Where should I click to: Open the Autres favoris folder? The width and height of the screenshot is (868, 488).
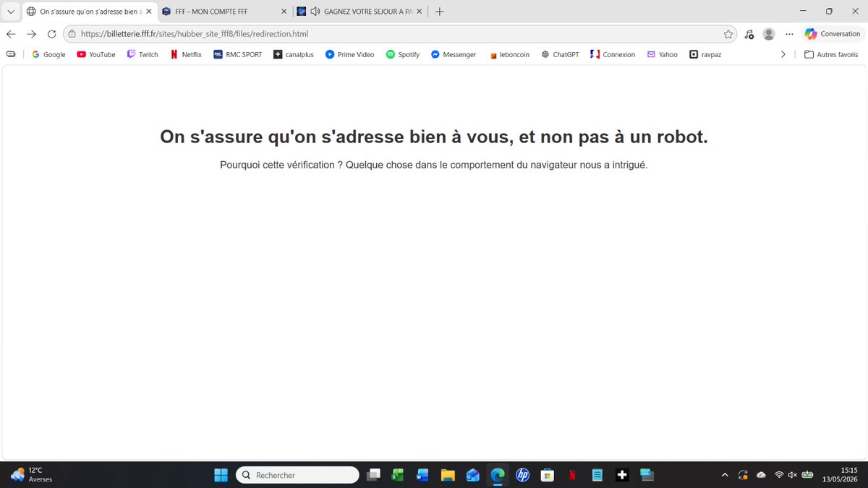point(831,54)
